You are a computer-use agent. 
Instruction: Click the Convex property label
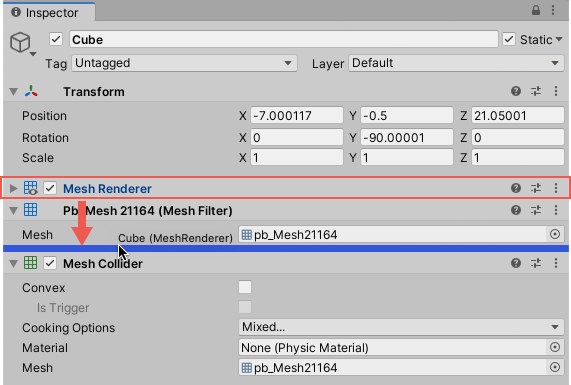coord(44,287)
